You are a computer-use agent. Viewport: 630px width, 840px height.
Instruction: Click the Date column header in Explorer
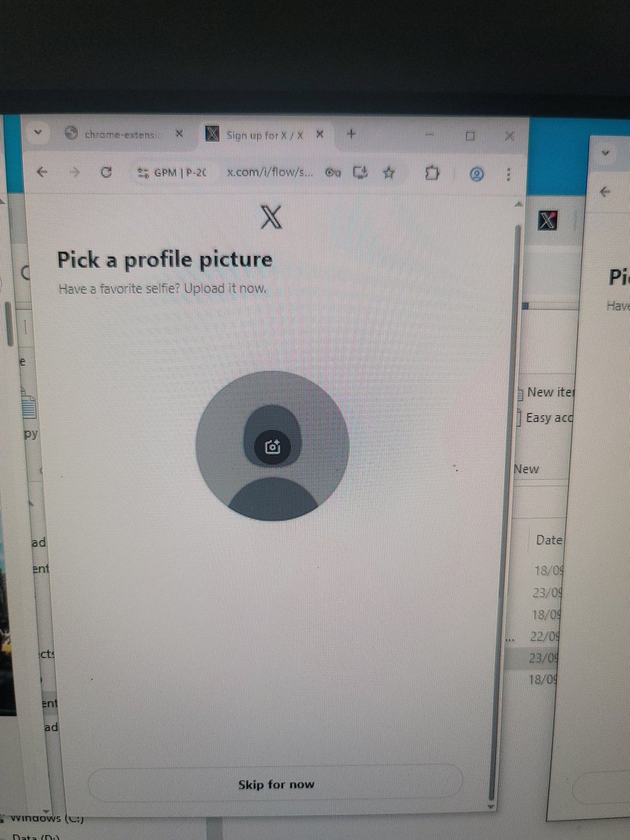tap(549, 540)
